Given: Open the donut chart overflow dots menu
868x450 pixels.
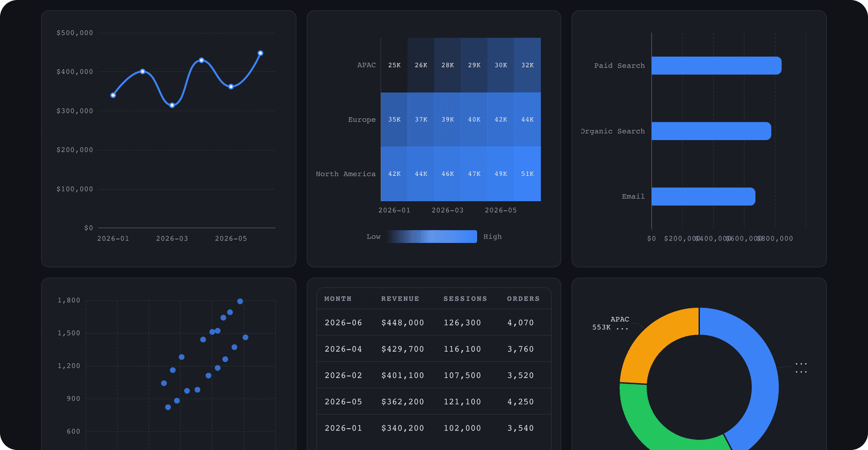Looking at the screenshot, I should click(x=800, y=368).
